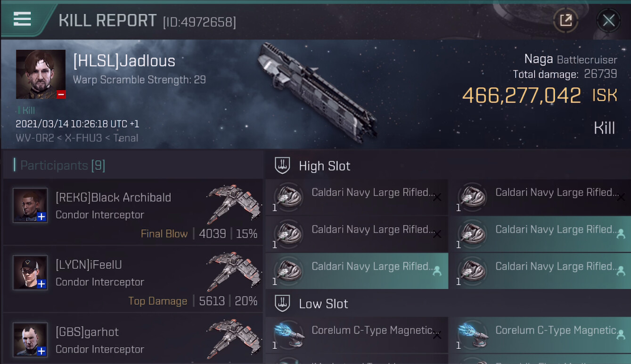
Task: Click the first Caldari Navy Large Rifled item icon
Action: pos(288,196)
